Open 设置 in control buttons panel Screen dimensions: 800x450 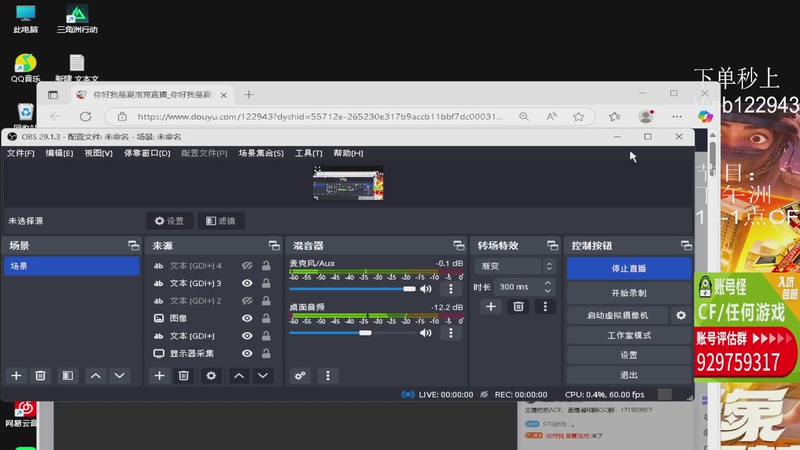629,355
